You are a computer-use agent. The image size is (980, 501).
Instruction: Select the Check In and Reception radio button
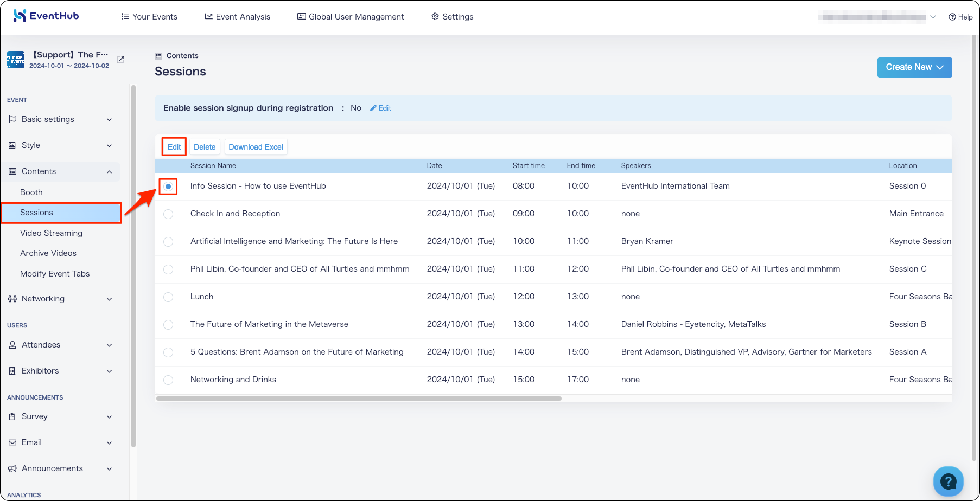pos(168,214)
